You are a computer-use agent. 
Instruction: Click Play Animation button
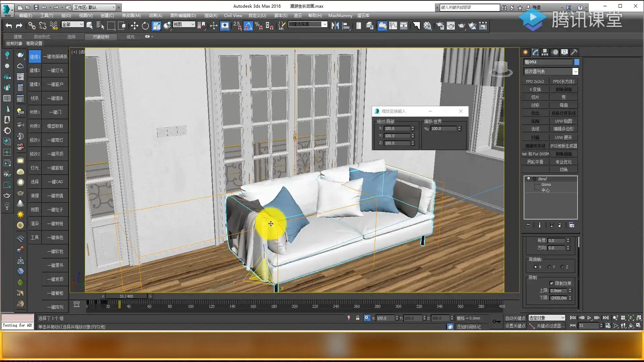click(x=589, y=318)
